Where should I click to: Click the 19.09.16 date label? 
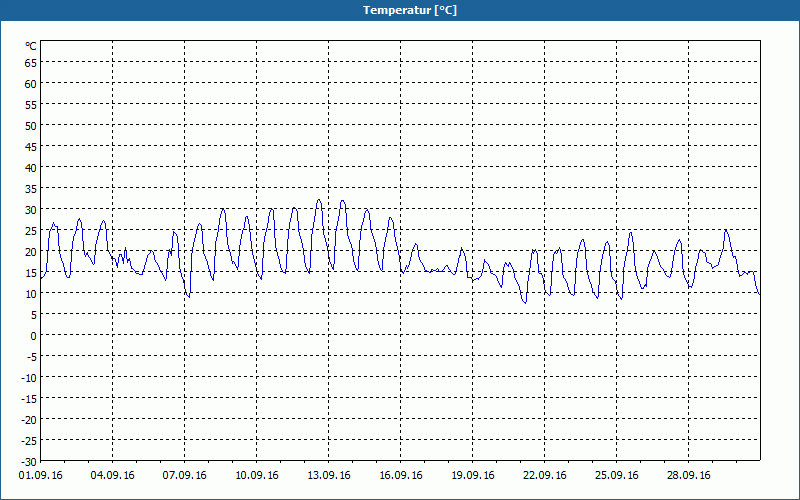472,476
